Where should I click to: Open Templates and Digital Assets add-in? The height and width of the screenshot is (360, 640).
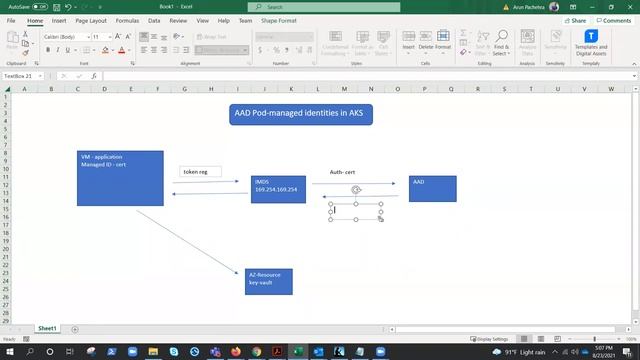[591, 42]
